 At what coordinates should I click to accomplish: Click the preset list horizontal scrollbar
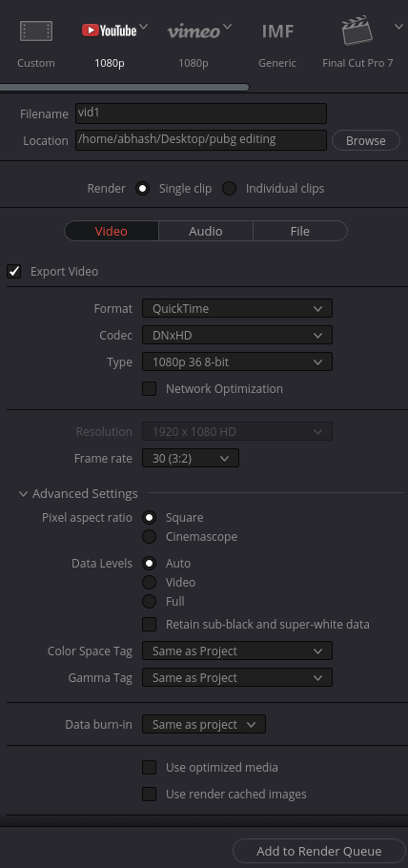(x=125, y=87)
